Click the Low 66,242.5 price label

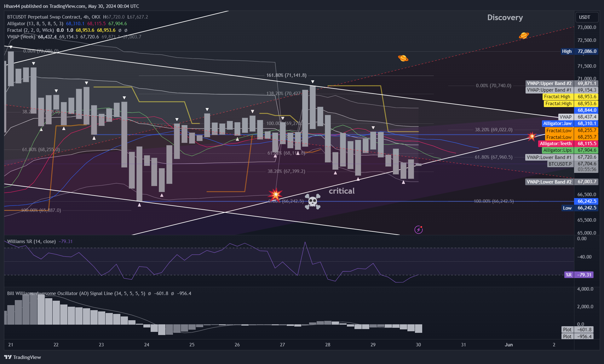580,208
